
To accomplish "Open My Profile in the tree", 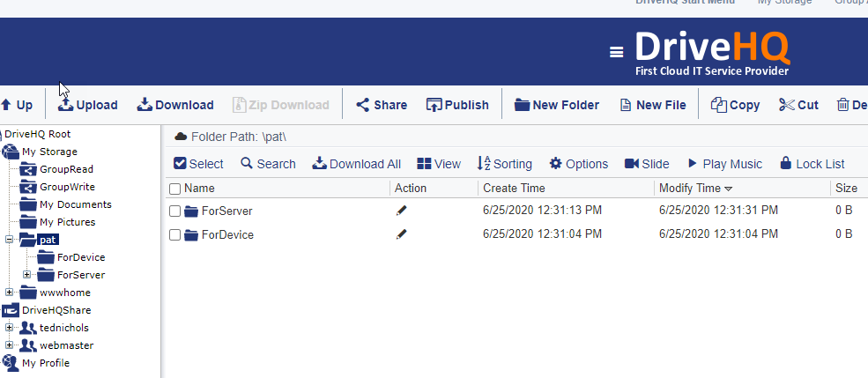I will click(46, 363).
